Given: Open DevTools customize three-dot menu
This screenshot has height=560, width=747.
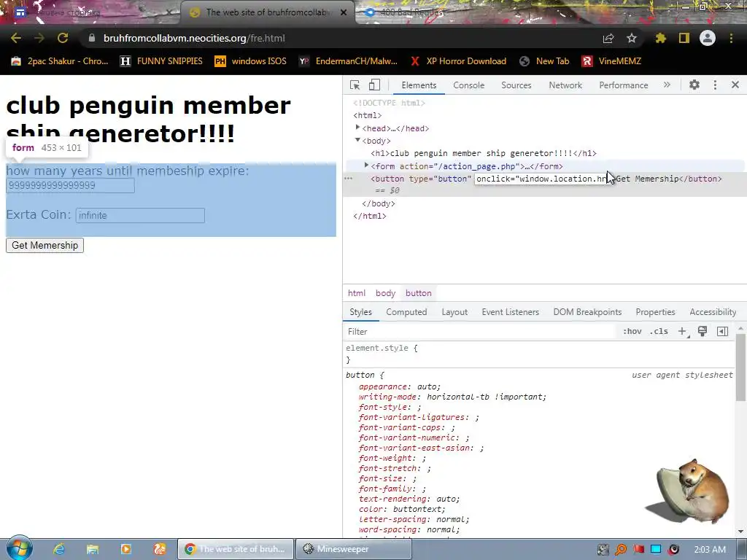Looking at the screenshot, I should pos(715,85).
